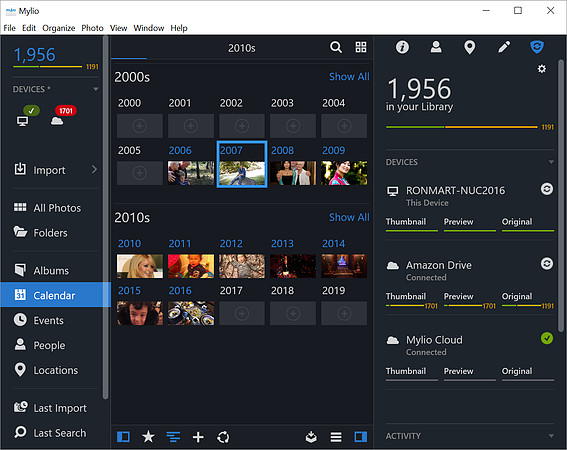Toggle the left sidebar panel
This screenshot has width=567, height=450.
[123, 437]
